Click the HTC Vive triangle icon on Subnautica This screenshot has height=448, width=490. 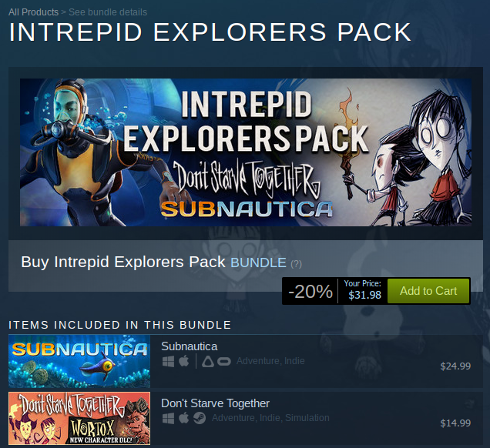[208, 362]
